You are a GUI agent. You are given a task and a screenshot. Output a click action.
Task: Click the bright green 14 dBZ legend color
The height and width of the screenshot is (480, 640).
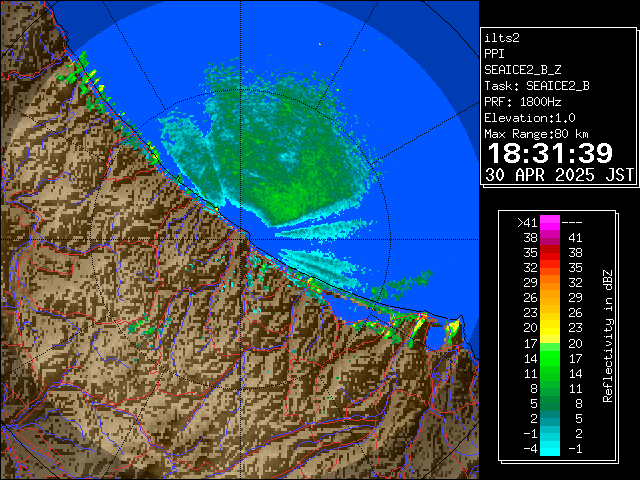[549, 358]
